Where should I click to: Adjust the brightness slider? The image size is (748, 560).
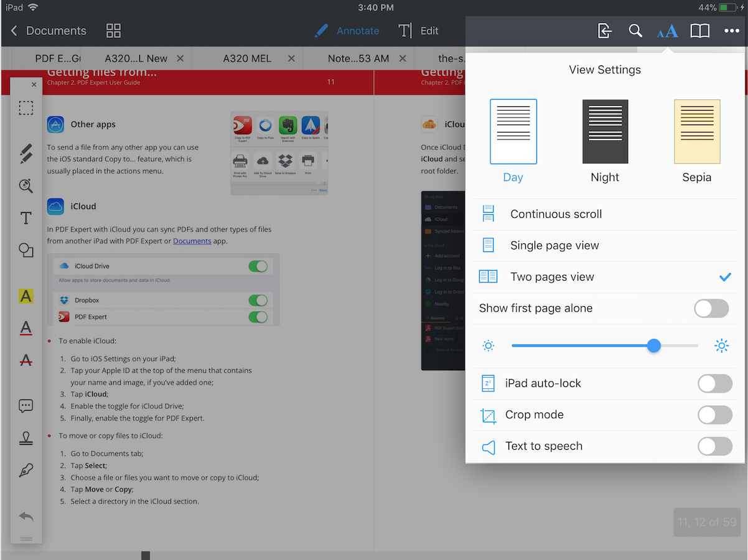click(654, 345)
